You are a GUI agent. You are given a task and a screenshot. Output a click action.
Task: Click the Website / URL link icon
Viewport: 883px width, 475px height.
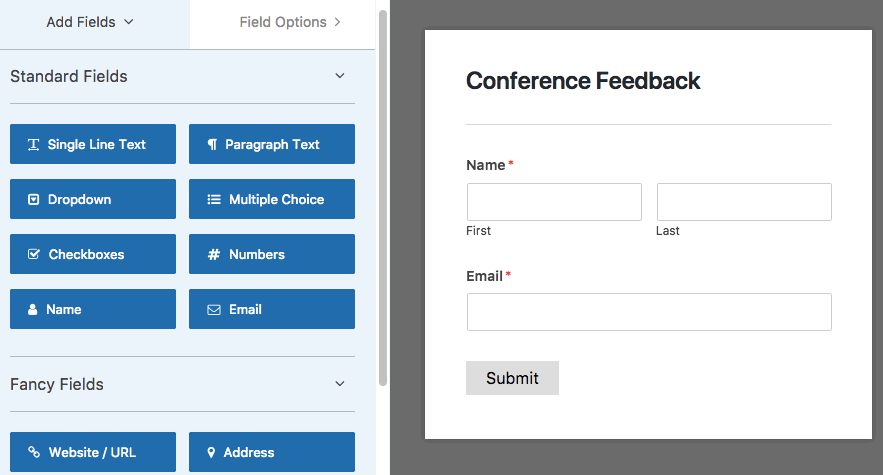[34, 452]
